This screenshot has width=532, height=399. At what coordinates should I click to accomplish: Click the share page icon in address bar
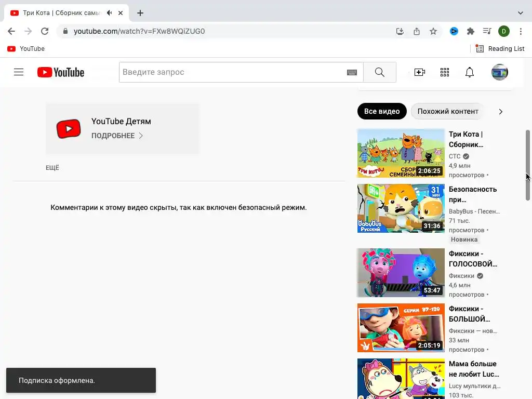click(417, 31)
